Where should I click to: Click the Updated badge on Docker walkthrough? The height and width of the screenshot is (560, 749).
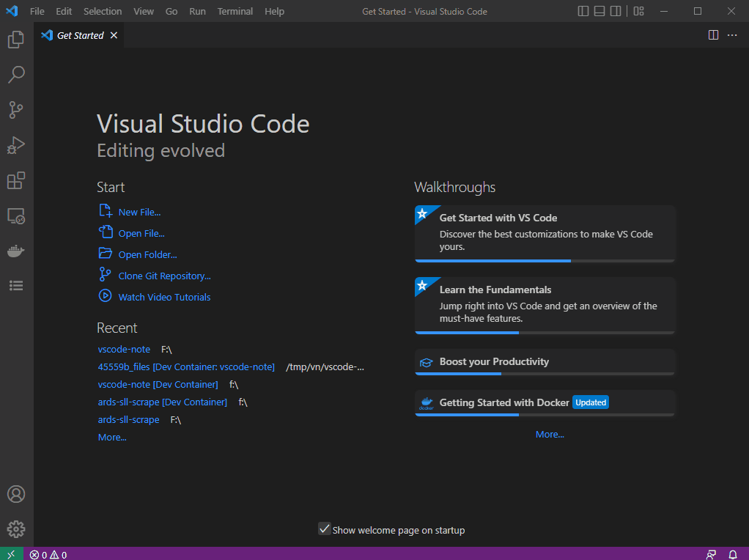click(591, 403)
